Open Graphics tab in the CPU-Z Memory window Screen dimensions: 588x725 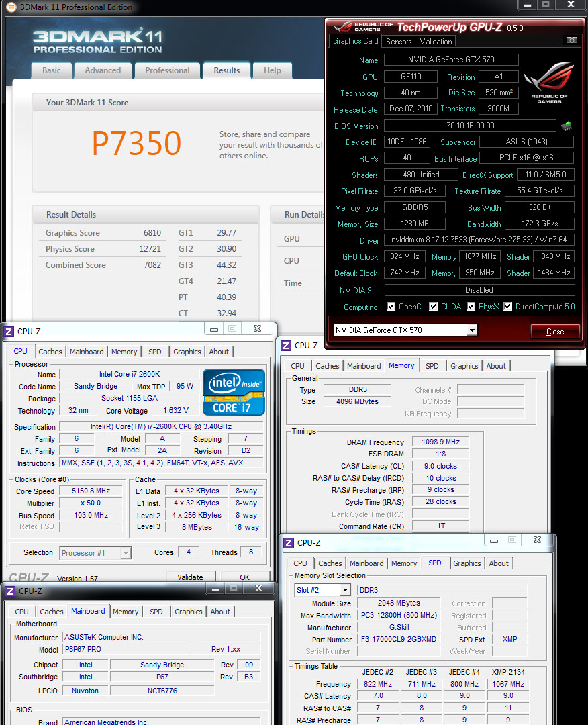tap(464, 366)
